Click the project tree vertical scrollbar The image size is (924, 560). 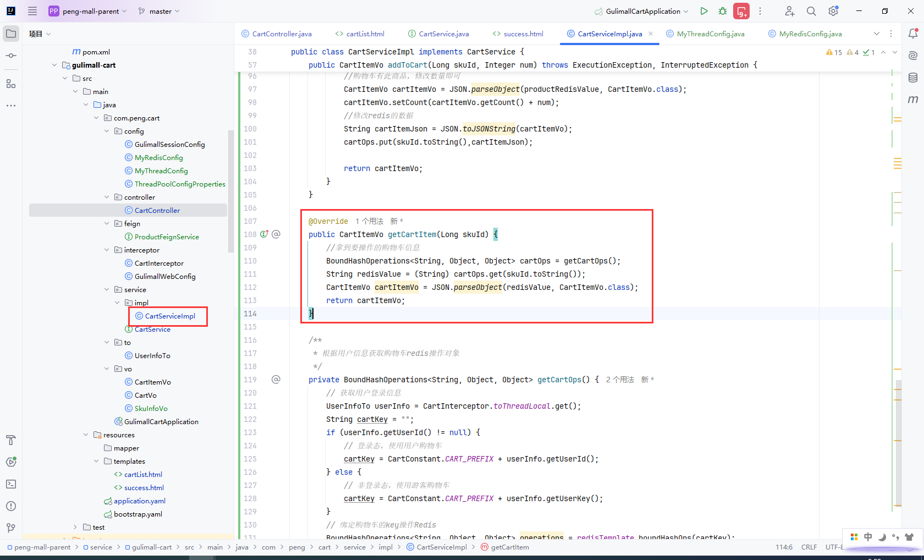[x=231, y=191]
